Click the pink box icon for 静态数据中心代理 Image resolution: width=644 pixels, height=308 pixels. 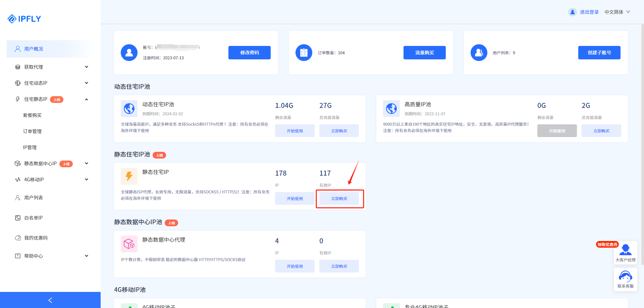coord(129,244)
